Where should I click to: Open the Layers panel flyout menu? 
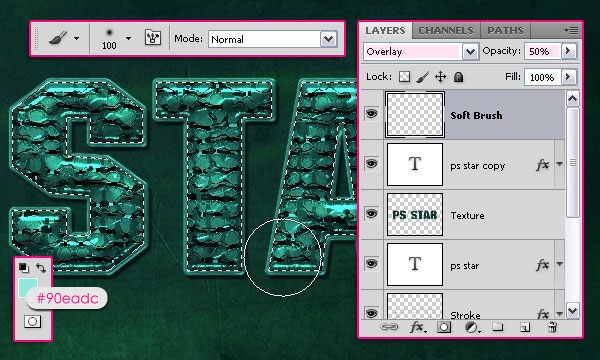click(571, 30)
